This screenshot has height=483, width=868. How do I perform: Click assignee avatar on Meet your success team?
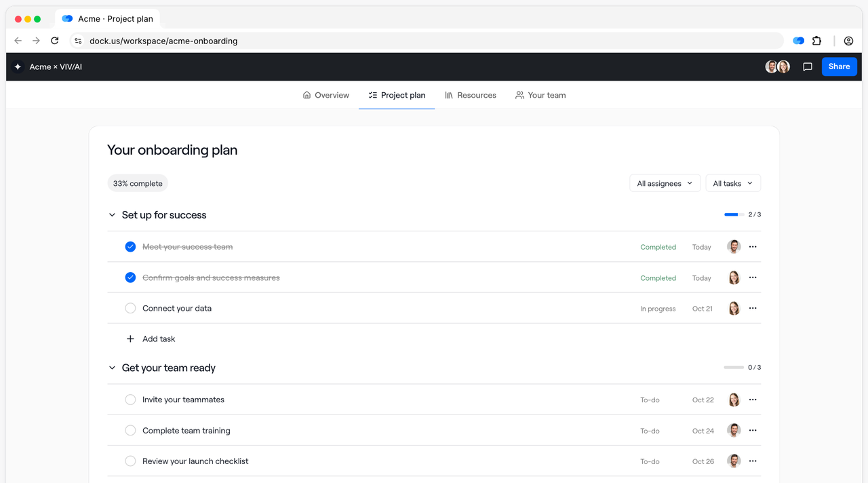[x=734, y=247]
